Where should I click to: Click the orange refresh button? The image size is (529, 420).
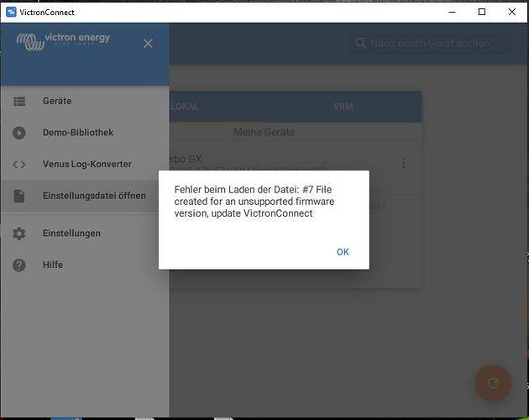tap(493, 383)
